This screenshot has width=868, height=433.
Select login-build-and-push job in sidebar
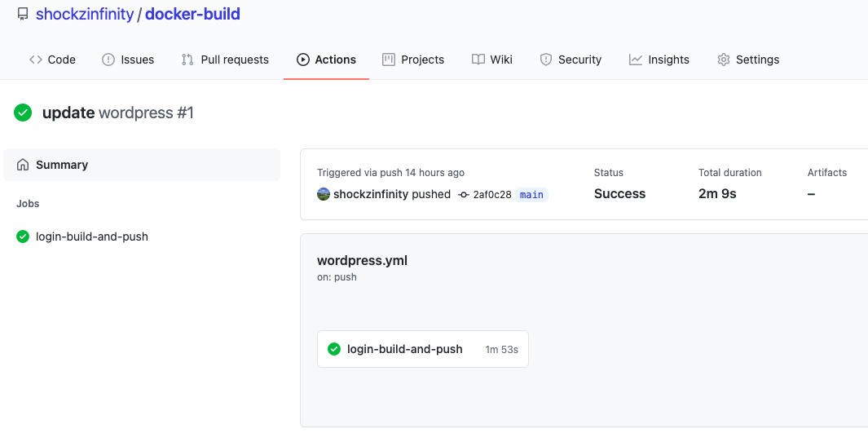(x=92, y=236)
